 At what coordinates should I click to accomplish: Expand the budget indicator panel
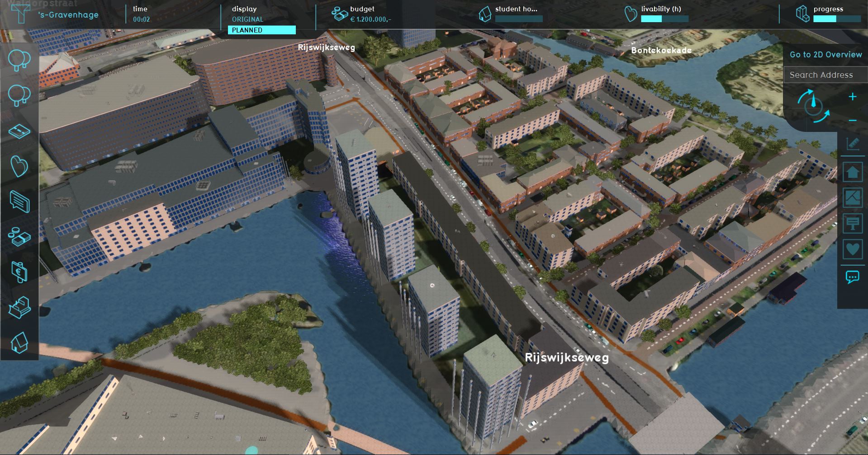(x=362, y=14)
